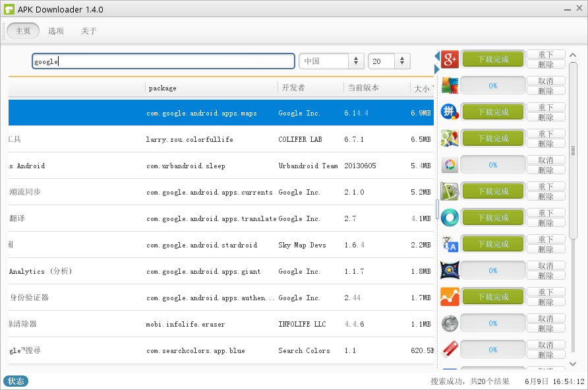The image size is (588, 390).
Task: Click the Urbandroid Team developer cell
Action: click(x=308, y=166)
